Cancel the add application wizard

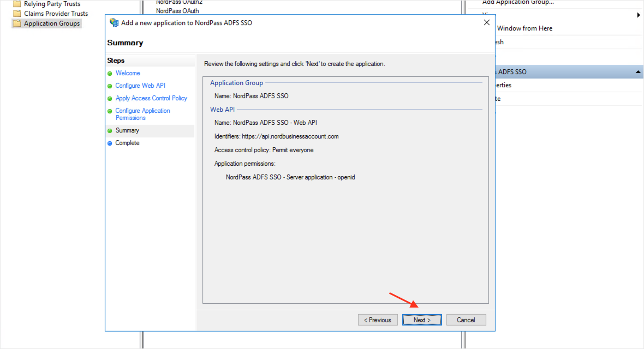[466, 320]
